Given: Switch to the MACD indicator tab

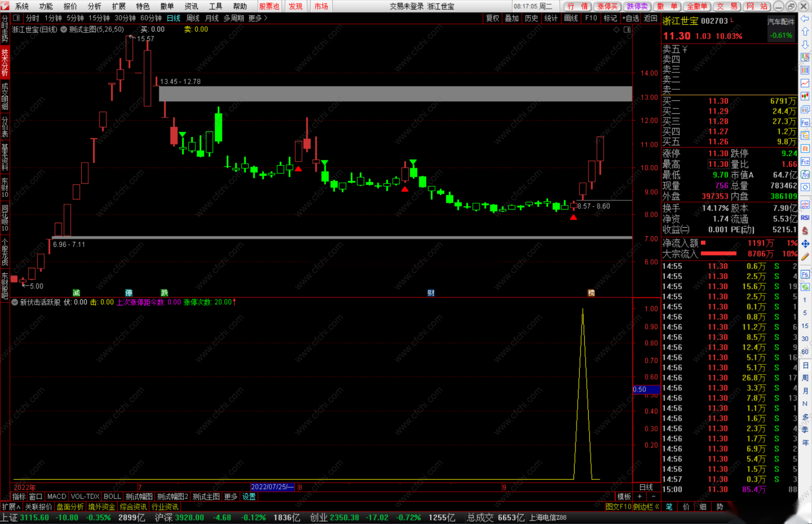Looking at the screenshot, I should tap(56, 496).
